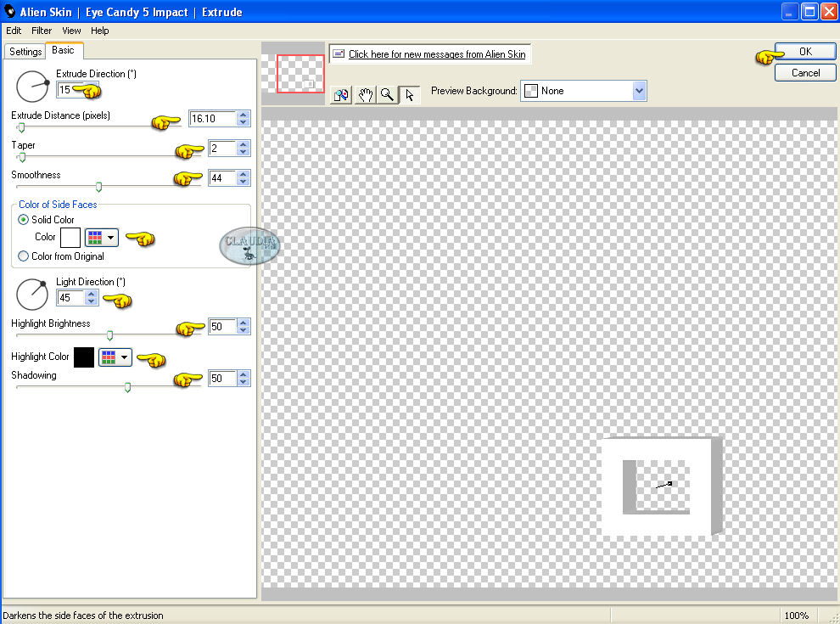Click the white side face Color swatch

(70, 238)
